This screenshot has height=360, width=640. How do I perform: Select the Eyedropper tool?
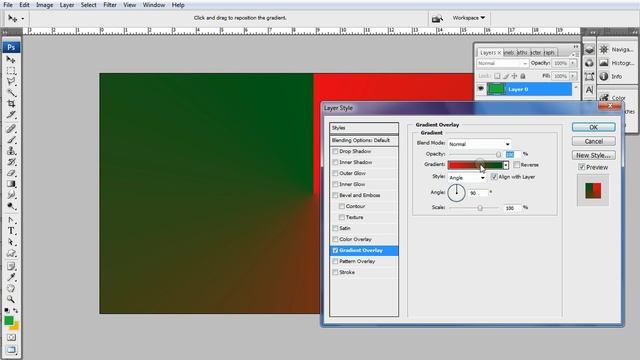[x=11, y=278]
